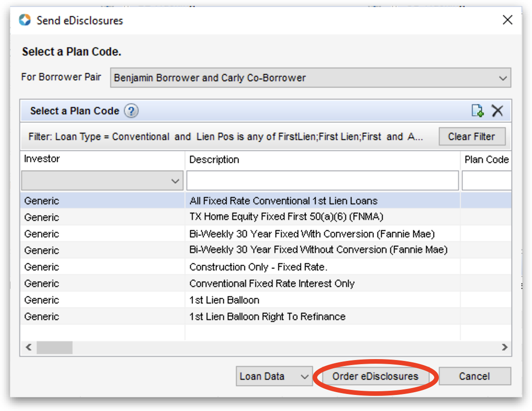The image size is (532, 411).
Task: Click the horizontal scrollbar thumb
Action: pos(54,347)
